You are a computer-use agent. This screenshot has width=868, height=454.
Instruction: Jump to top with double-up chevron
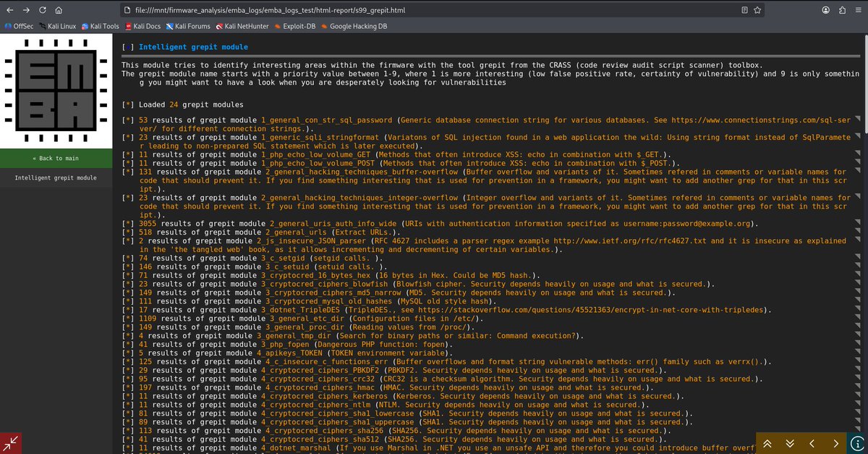(767, 443)
